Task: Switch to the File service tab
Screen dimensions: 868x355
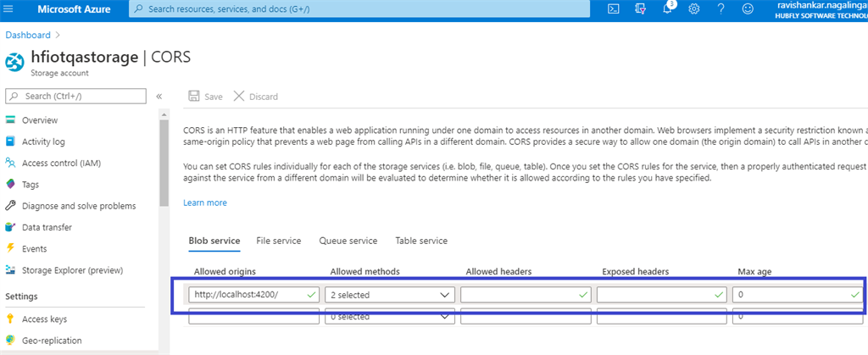Action: tap(278, 241)
